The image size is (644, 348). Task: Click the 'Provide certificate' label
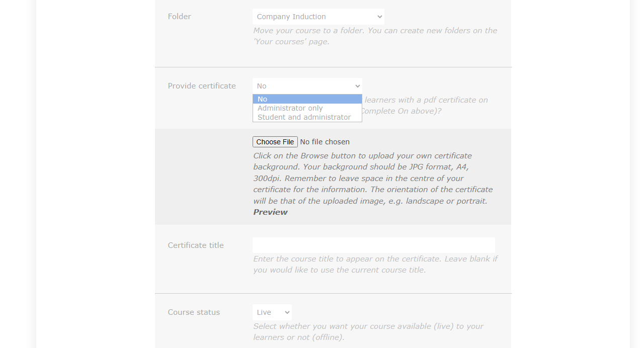[202, 86]
